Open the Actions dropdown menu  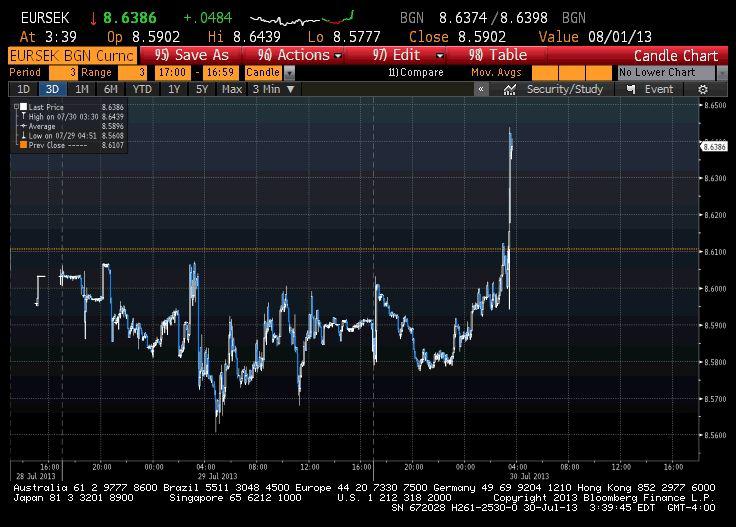299,55
